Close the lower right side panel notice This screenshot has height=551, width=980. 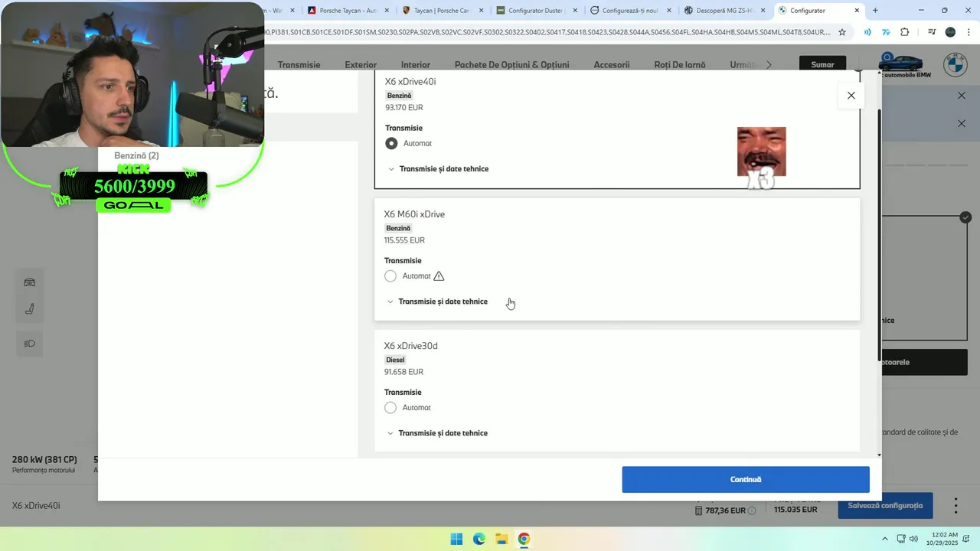click(x=962, y=123)
